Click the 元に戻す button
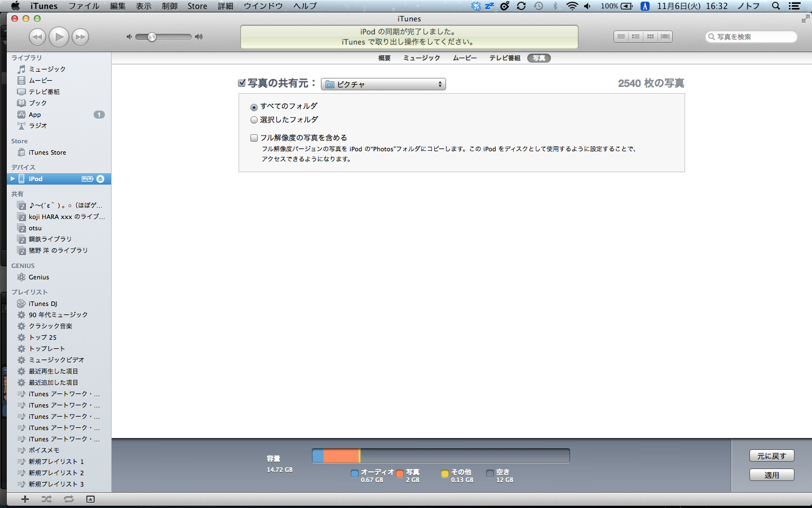Viewport: 812px width, 508px height. 772,456
